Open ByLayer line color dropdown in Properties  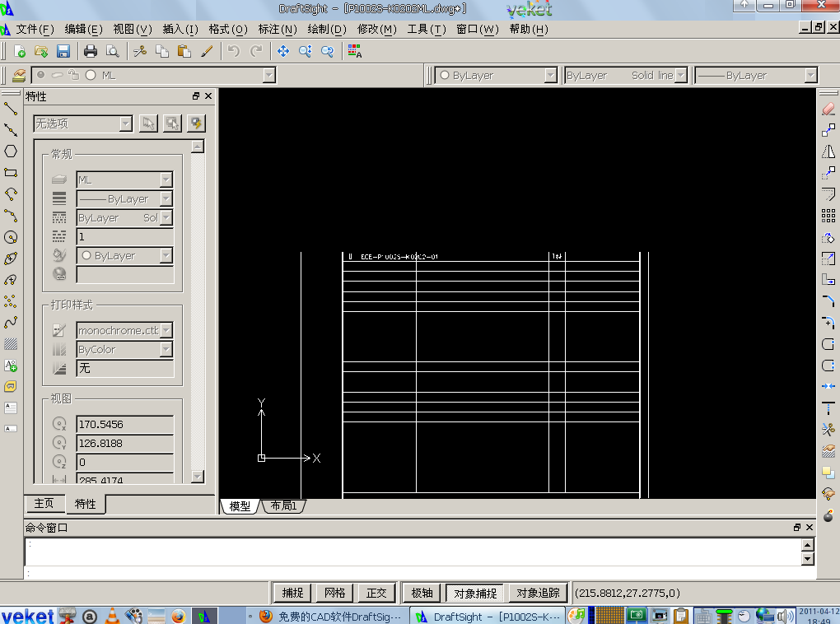click(166, 255)
